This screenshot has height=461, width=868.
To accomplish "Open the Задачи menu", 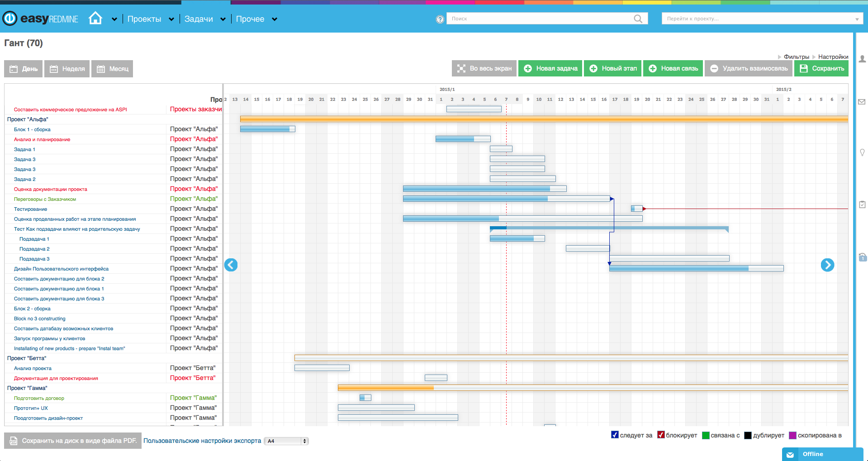I will (199, 19).
